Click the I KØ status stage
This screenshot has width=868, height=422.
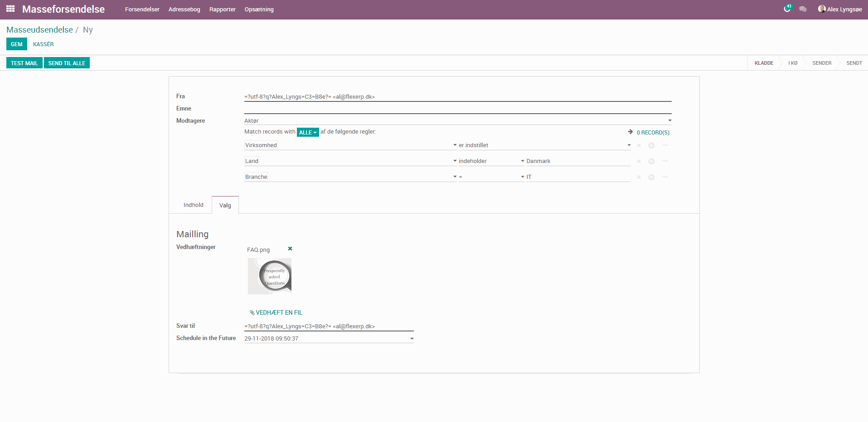point(793,63)
